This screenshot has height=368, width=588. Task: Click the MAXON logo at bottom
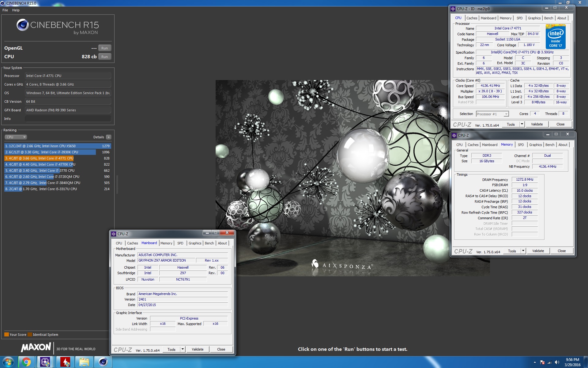pyautogui.click(x=36, y=347)
